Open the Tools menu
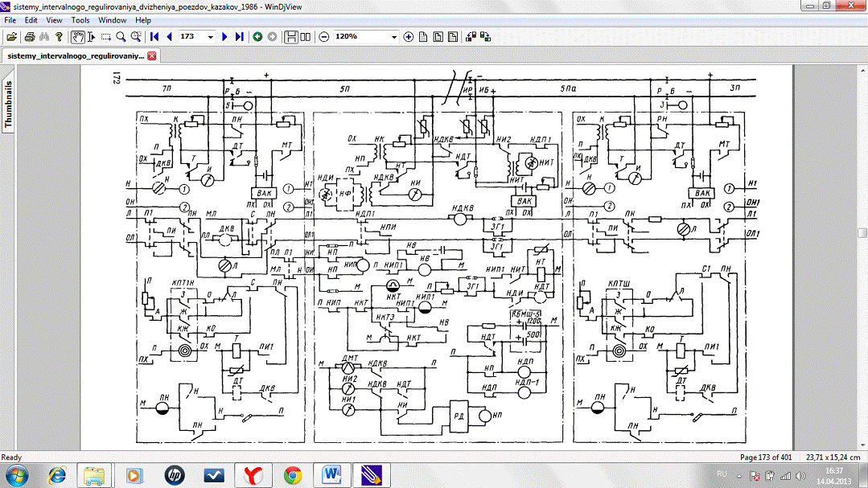The image size is (868, 488). tap(80, 20)
